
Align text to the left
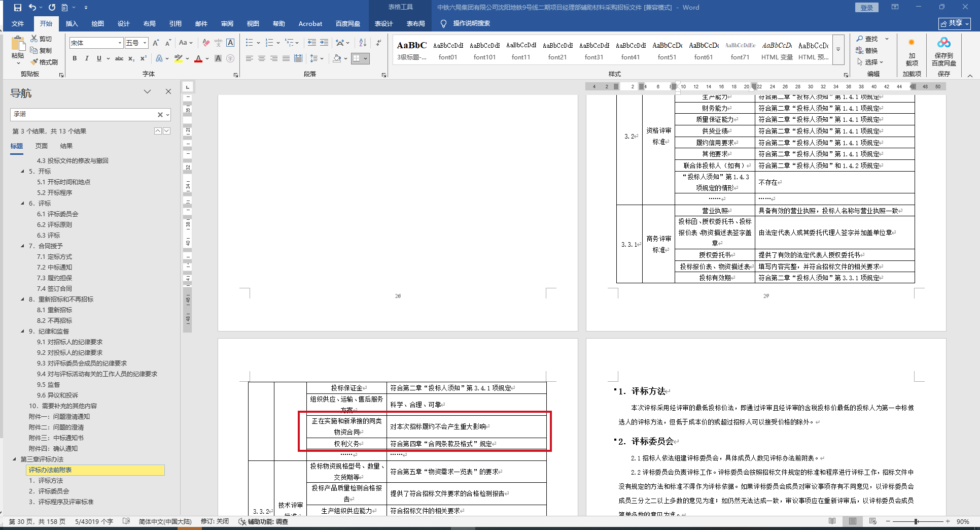(x=250, y=58)
